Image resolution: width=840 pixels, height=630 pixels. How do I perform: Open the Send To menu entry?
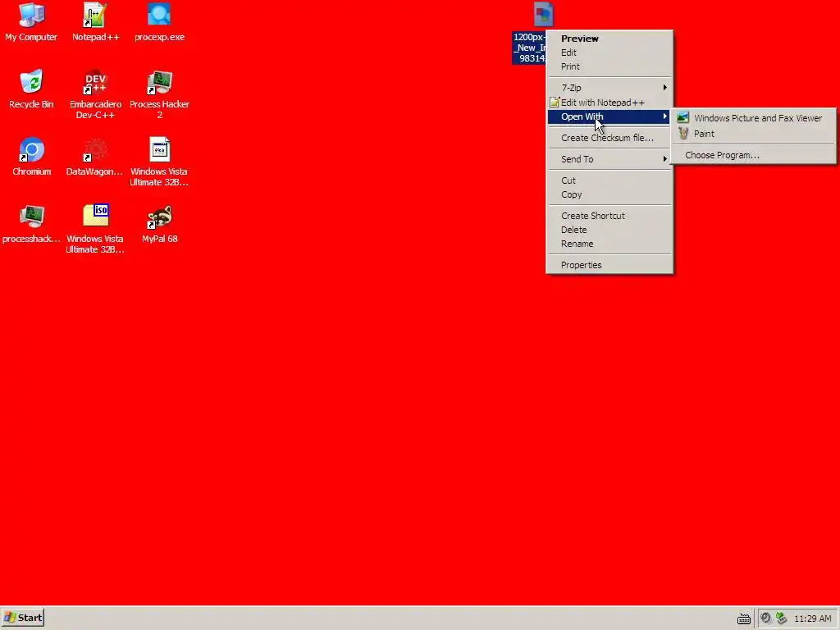[x=609, y=159]
